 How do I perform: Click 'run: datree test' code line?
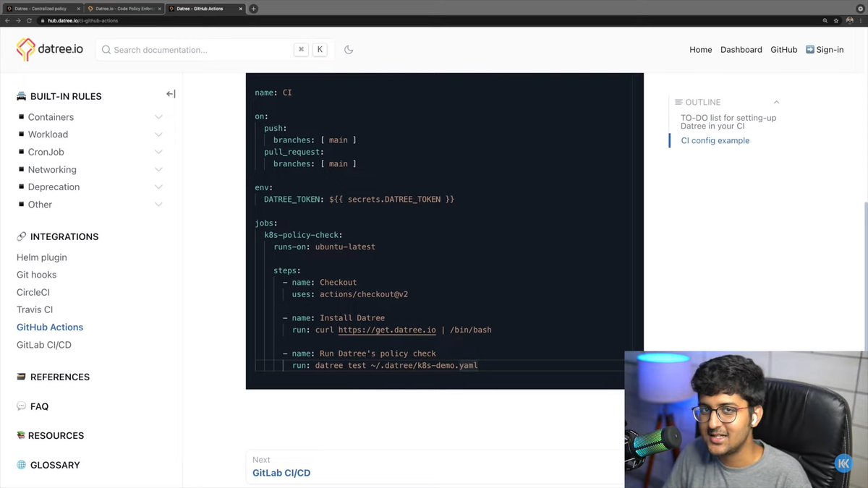(x=385, y=366)
